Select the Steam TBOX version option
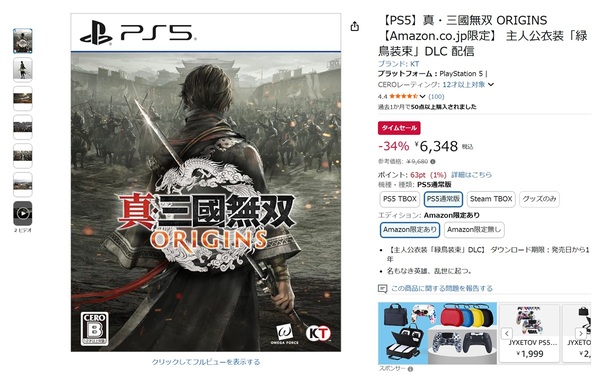Screen dimensions: 600x381 (x=491, y=199)
